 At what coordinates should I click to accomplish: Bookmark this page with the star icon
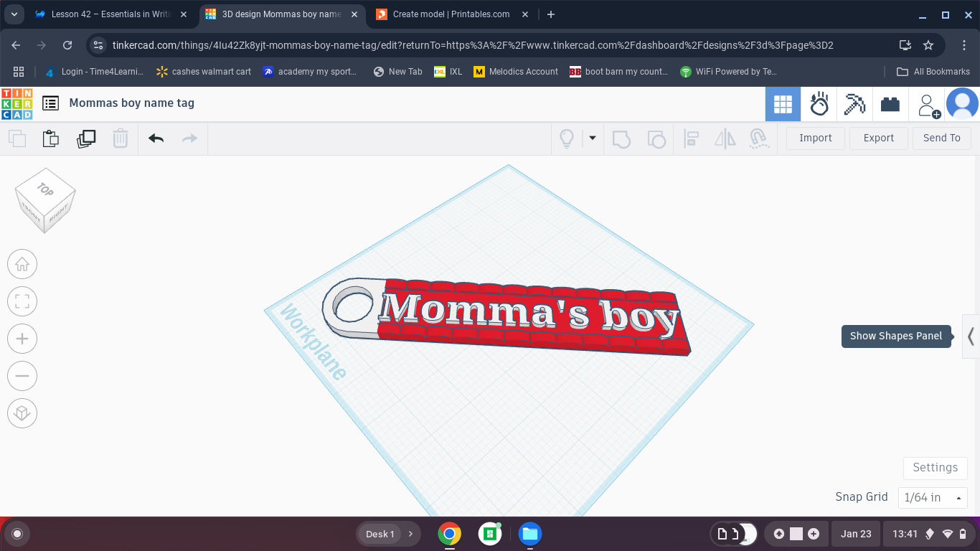click(x=928, y=45)
